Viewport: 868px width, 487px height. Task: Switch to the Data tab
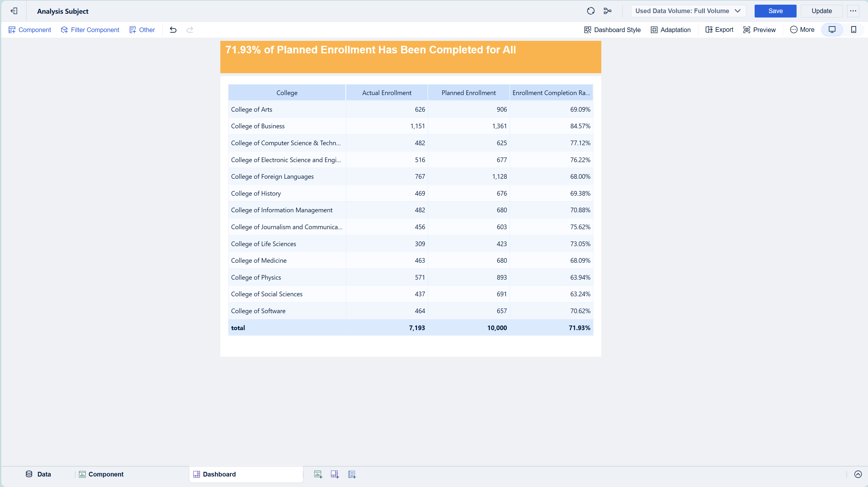[x=38, y=474]
